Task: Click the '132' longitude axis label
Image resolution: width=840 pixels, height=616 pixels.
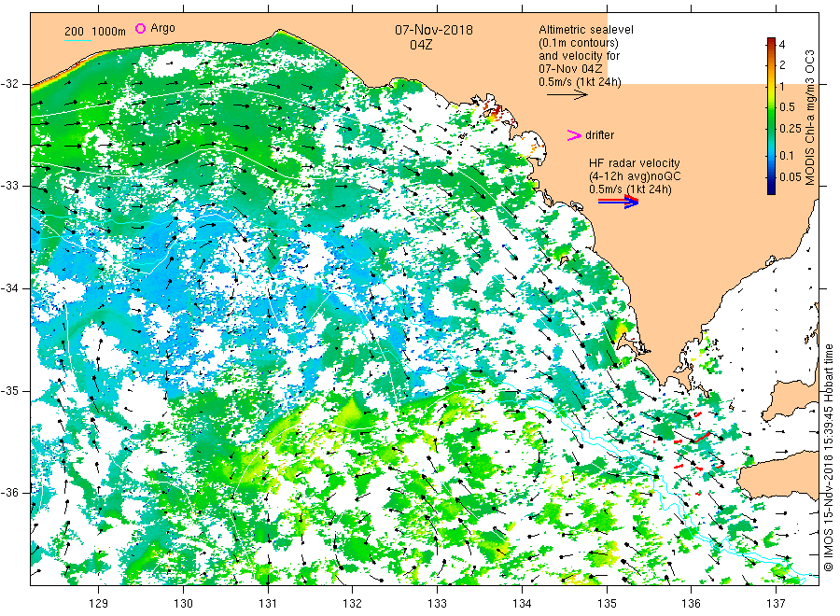Action: pyautogui.click(x=353, y=604)
